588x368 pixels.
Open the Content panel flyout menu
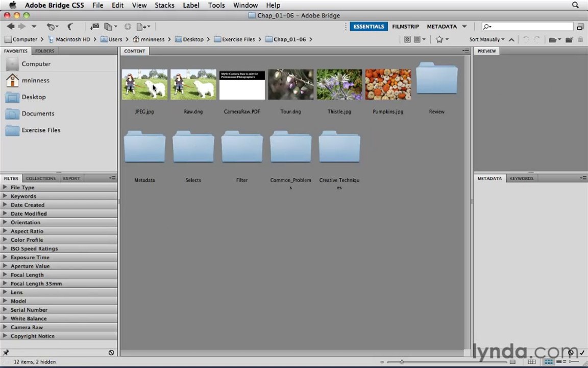point(465,51)
